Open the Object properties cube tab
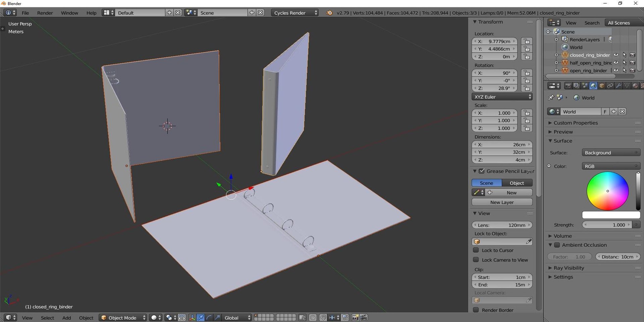The width and height of the screenshot is (644, 322). tap(602, 86)
